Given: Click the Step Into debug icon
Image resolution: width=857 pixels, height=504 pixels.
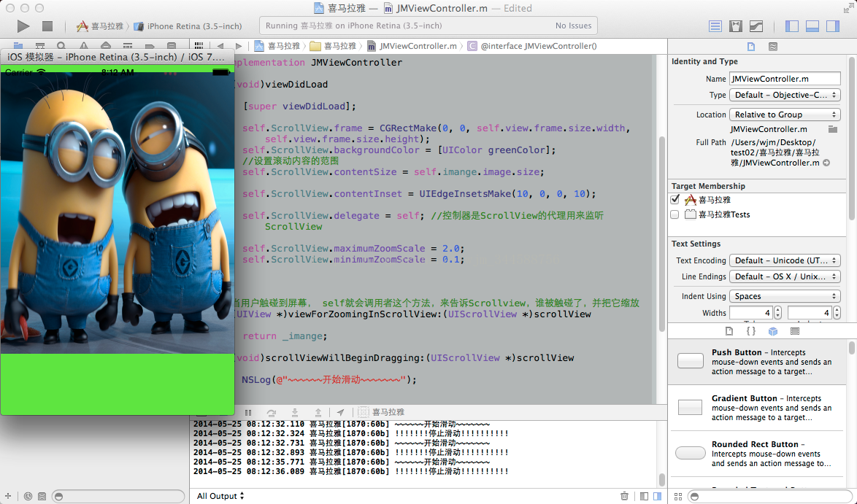Looking at the screenshot, I should (295, 412).
